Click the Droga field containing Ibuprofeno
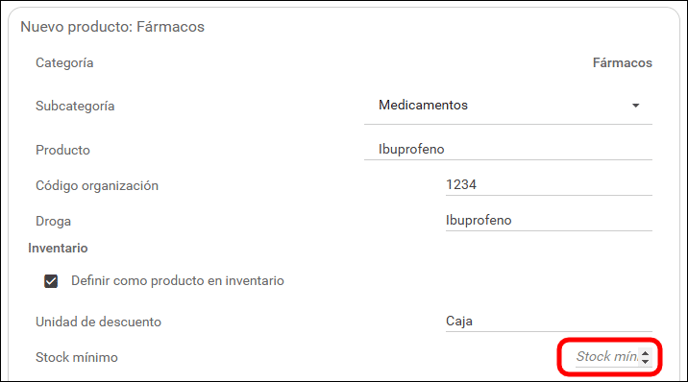The image size is (688, 382). point(549,220)
